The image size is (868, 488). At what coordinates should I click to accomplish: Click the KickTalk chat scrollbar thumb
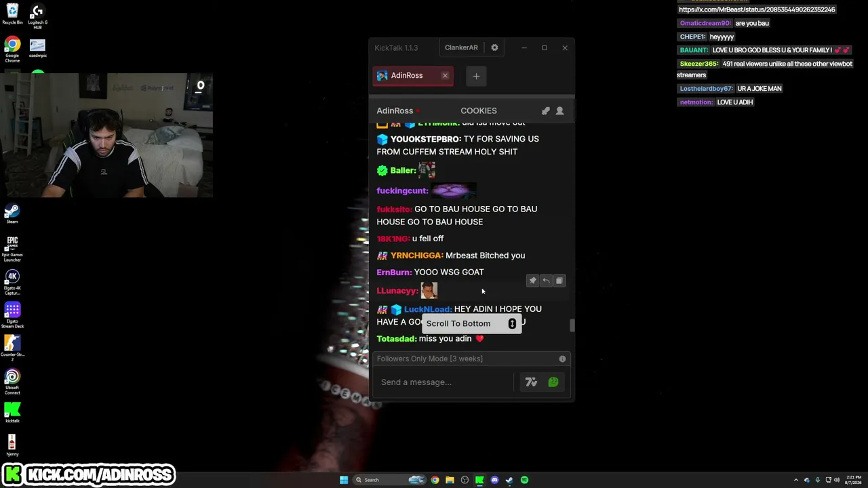coord(572,326)
